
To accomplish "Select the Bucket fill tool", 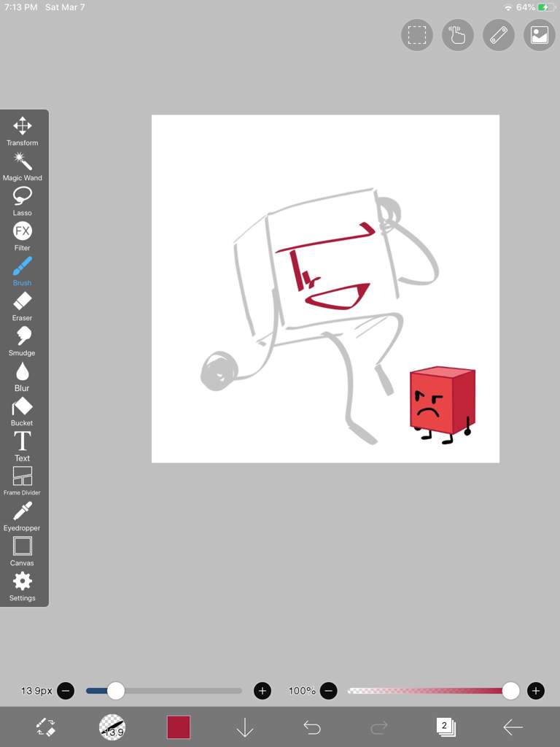I will (x=23, y=411).
